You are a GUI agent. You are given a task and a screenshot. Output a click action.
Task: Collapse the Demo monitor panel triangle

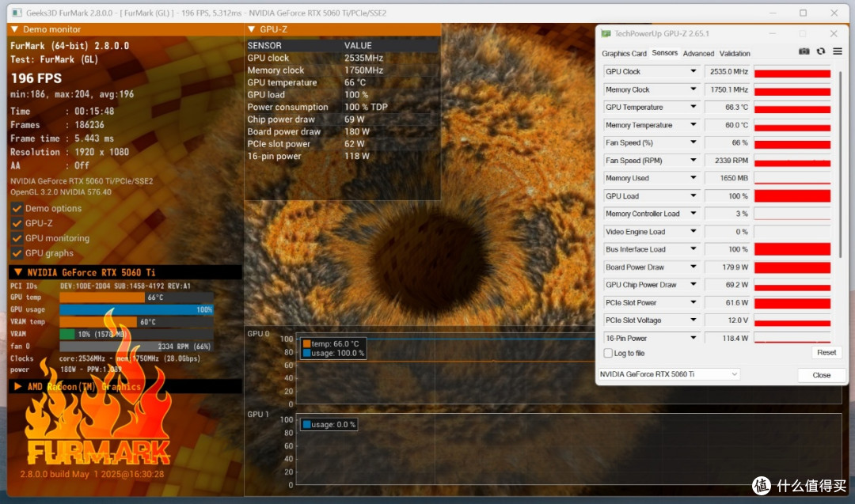[x=15, y=28]
